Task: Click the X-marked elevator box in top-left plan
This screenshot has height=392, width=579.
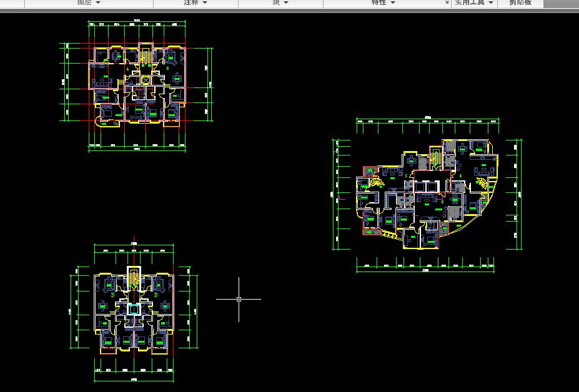Action: coord(146,80)
